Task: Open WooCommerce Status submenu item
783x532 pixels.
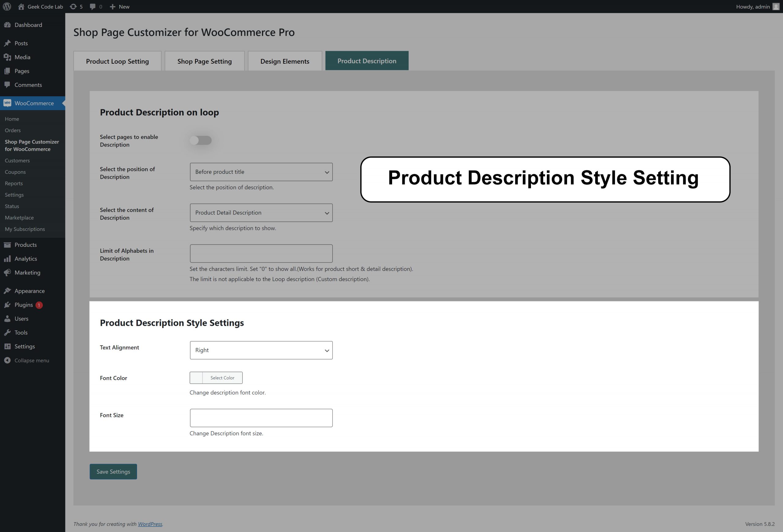Action: click(x=12, y=206)
